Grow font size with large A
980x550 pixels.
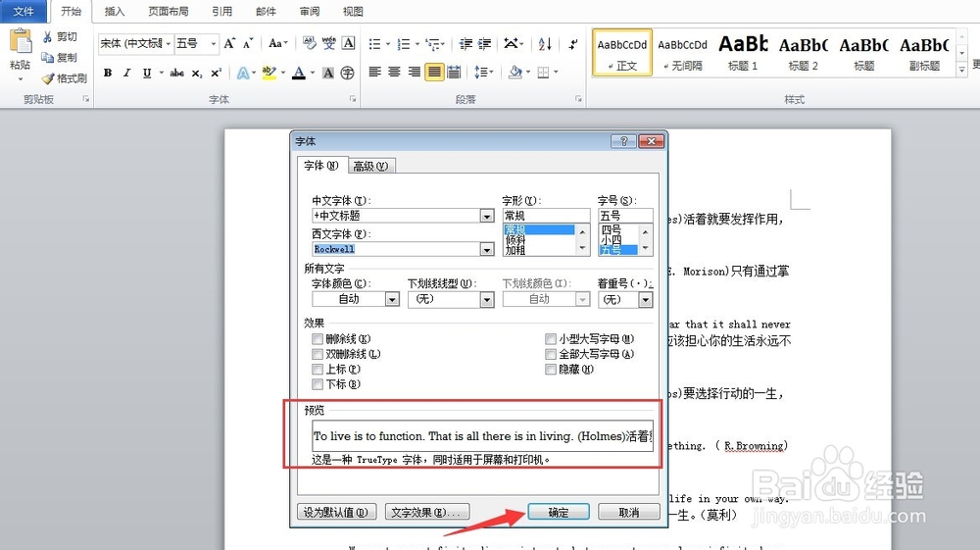click(x=229, y=43)
